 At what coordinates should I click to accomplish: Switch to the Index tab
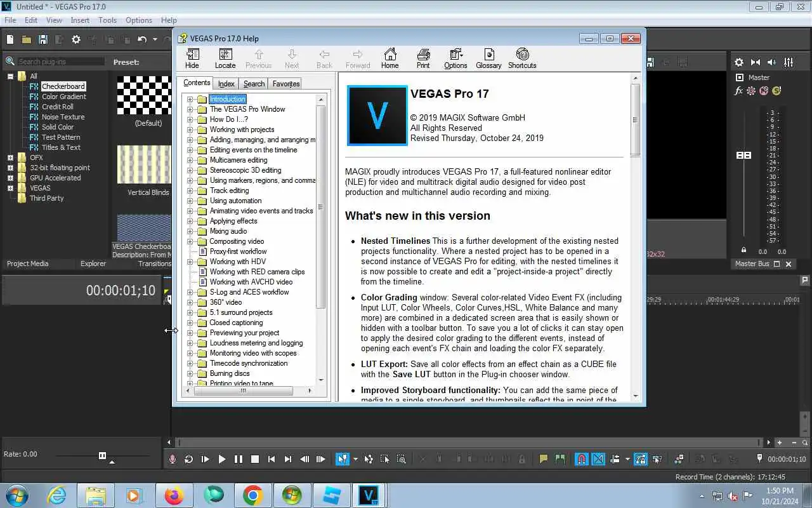[x=226, y=84]
